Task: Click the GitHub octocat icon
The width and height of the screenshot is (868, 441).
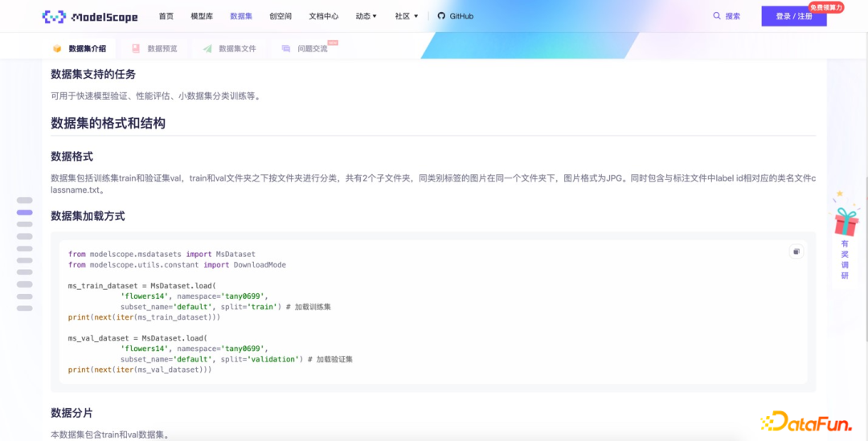Action: (441, 16)
